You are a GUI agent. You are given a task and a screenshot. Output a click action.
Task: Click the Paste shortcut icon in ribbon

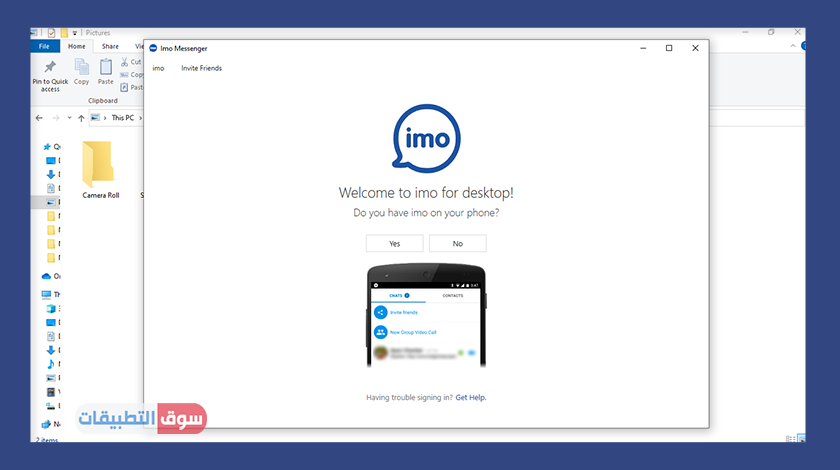[124, 87]
